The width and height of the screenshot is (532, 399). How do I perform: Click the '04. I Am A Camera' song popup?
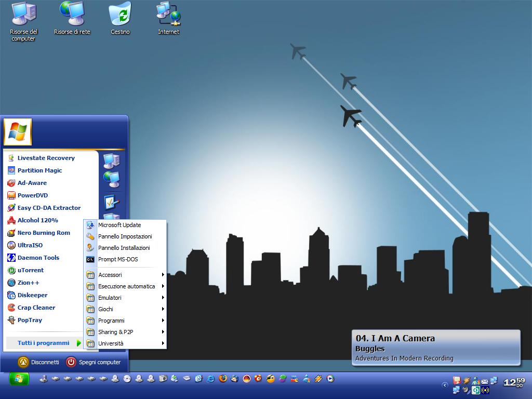click(x=436, y=348)
